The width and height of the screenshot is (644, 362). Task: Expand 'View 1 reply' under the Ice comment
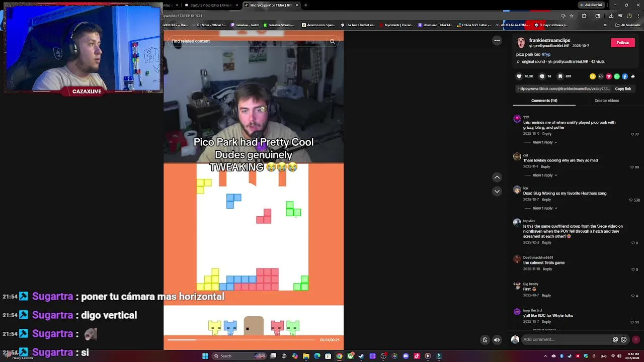[545, 208]
